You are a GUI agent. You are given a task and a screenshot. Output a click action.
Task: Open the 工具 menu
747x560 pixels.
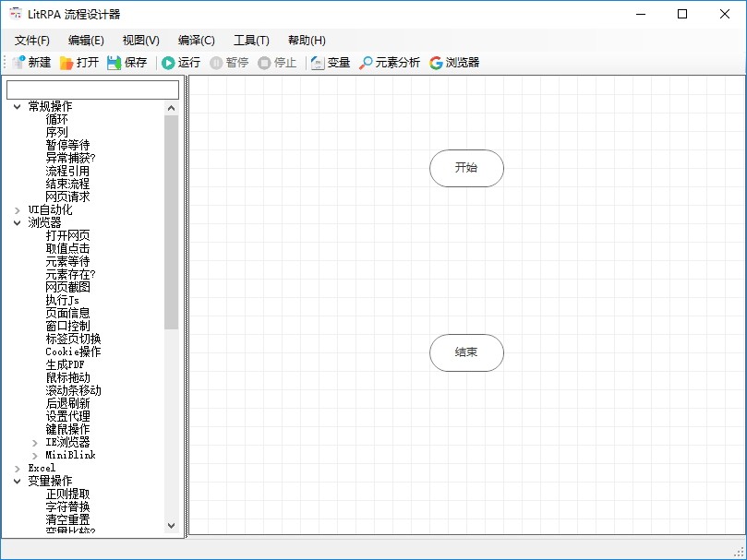coord(251,40)
